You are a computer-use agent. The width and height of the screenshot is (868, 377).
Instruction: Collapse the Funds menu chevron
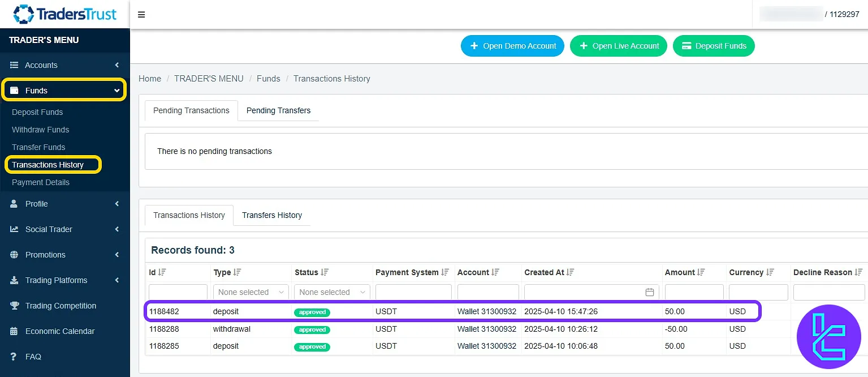point(117,91)
